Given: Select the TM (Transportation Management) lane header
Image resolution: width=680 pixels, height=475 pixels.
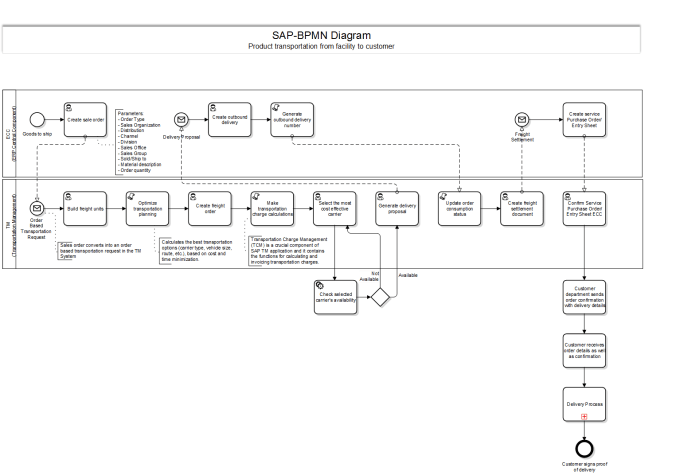Looking at the screenshot, I should (x=10, y=224).
